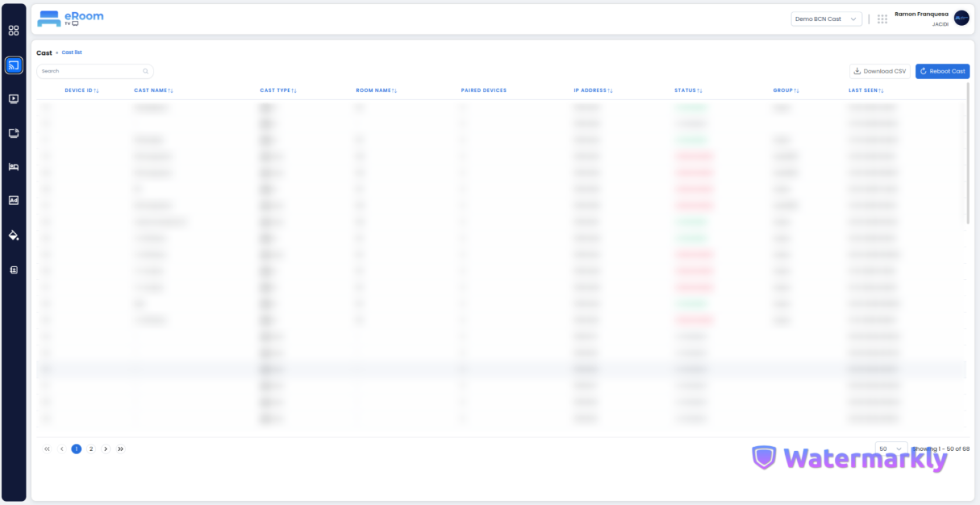Open the rooms bed icon in sidebar

[x=13, y=167]
